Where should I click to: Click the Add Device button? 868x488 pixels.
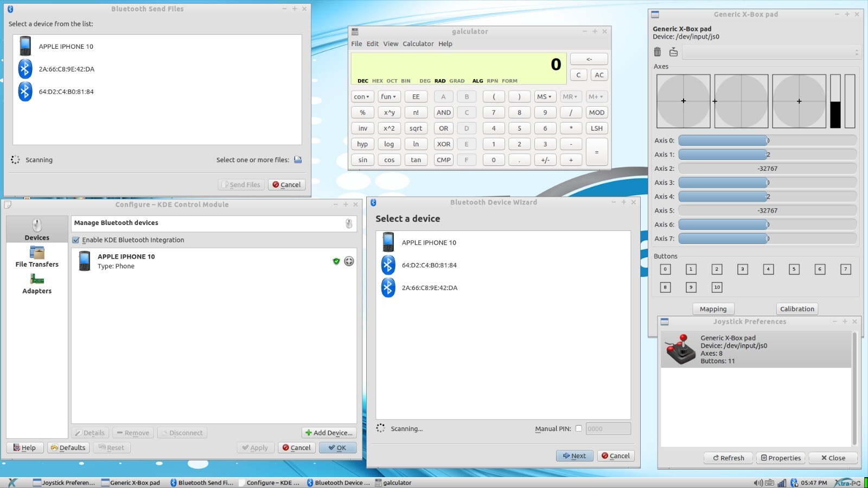tap(329, 433)
